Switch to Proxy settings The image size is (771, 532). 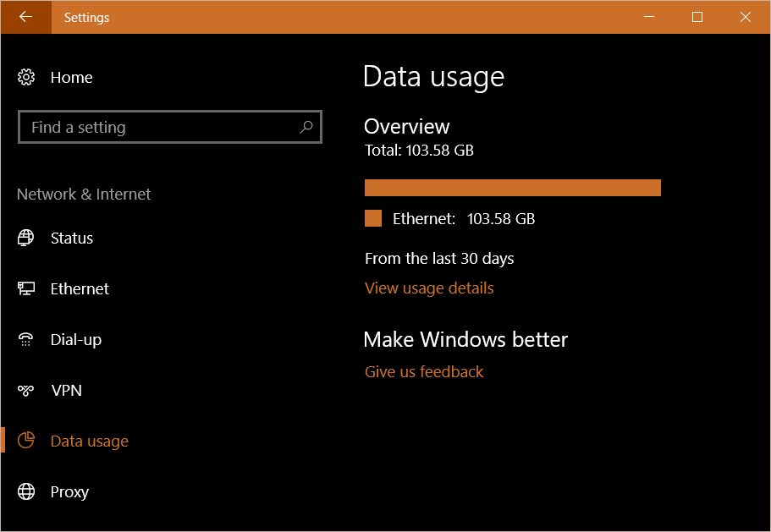(69, 491)
